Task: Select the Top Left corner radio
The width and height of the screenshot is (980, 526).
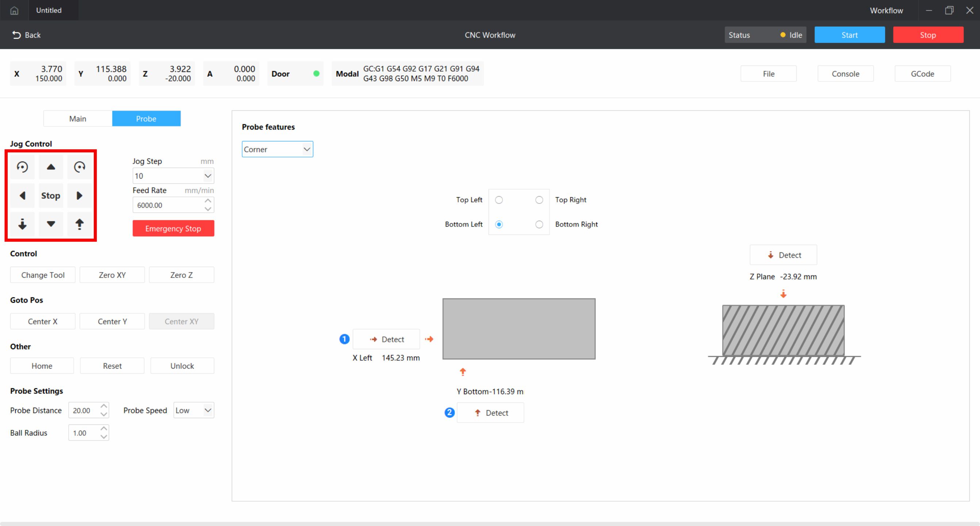Action: (x=499, y=200)
